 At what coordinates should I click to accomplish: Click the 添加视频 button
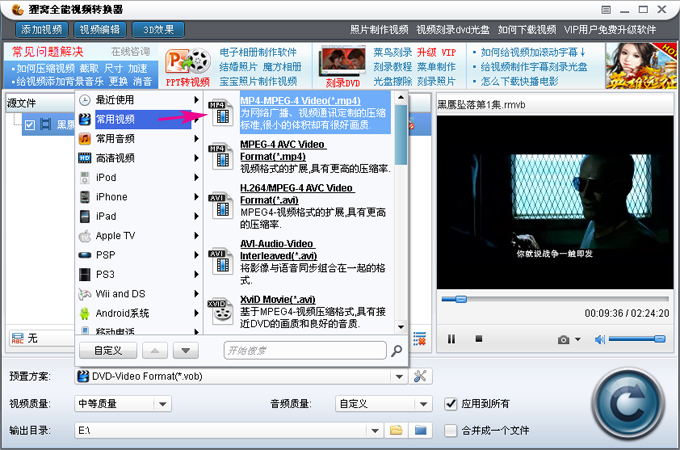(42, 29)
